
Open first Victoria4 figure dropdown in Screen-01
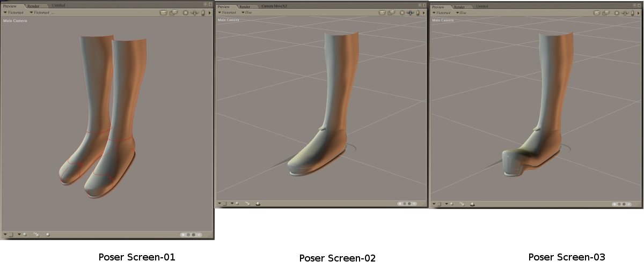13,12
